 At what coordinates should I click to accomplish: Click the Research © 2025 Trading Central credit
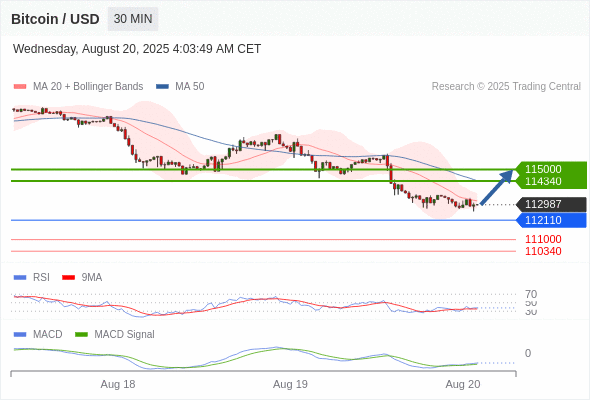(506, 87)
